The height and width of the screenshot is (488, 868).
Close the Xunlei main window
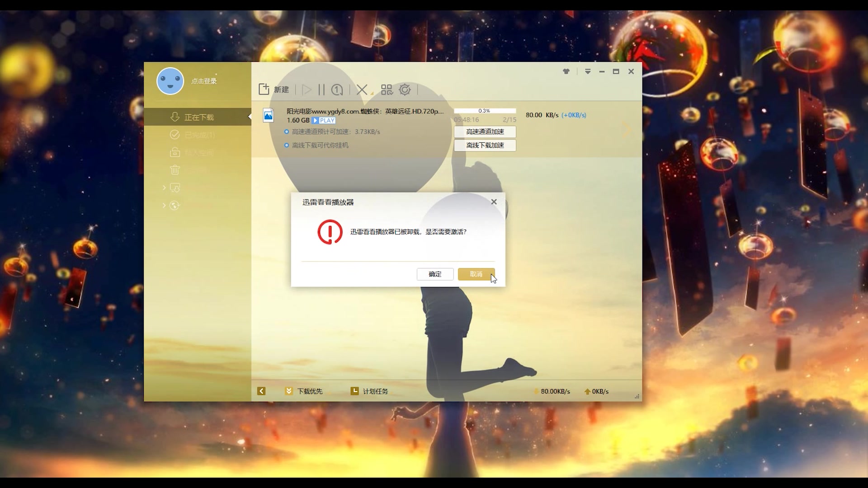click(631, 71)
